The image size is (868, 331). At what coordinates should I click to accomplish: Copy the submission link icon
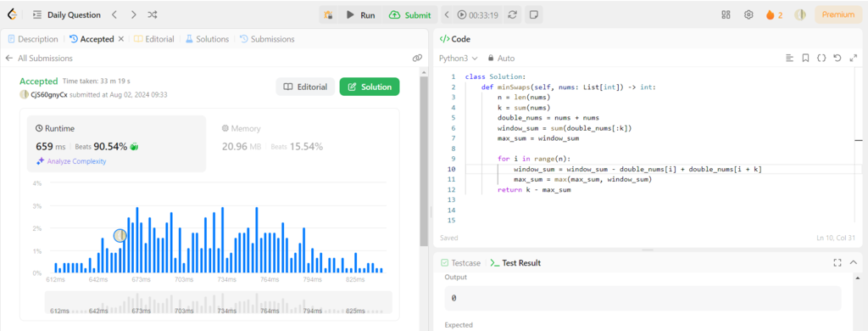pyautogui.click(x=417, y=59)
